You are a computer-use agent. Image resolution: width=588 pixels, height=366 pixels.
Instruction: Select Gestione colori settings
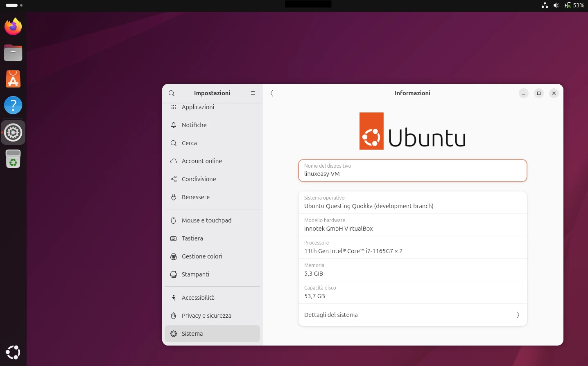click(x=202, y=256)
